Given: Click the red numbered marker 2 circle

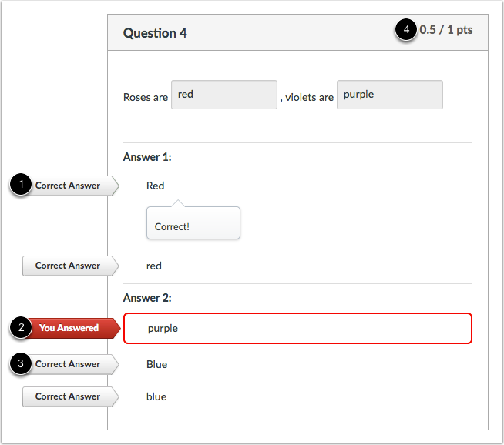Looking at the screenshot, I should tap(21, 328).
